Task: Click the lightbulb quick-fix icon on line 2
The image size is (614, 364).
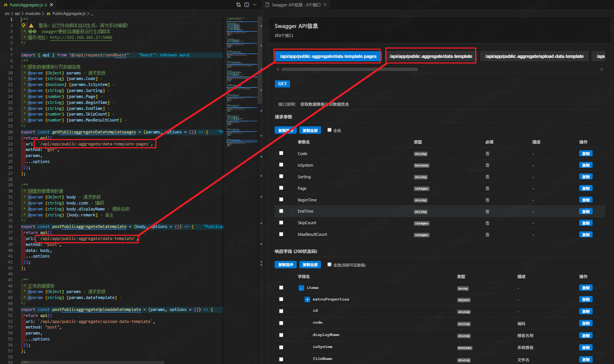Action: tap(24, 25)
